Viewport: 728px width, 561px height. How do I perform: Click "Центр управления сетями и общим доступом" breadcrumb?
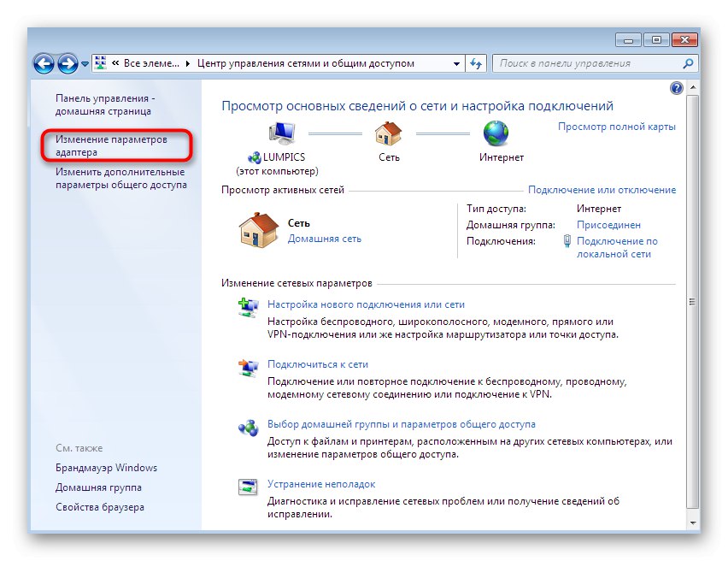[306, 63]
